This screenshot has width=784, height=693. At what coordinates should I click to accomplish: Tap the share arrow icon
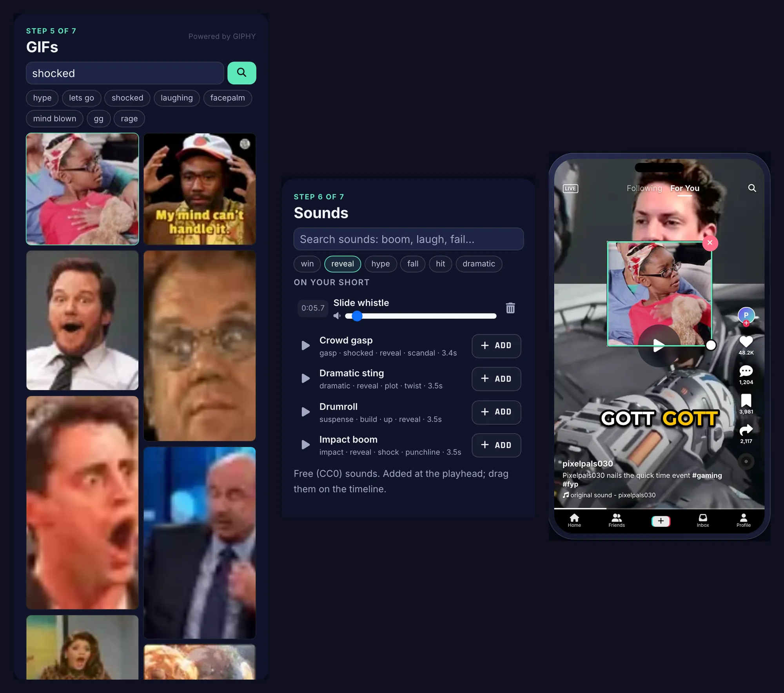coord(746,430)
